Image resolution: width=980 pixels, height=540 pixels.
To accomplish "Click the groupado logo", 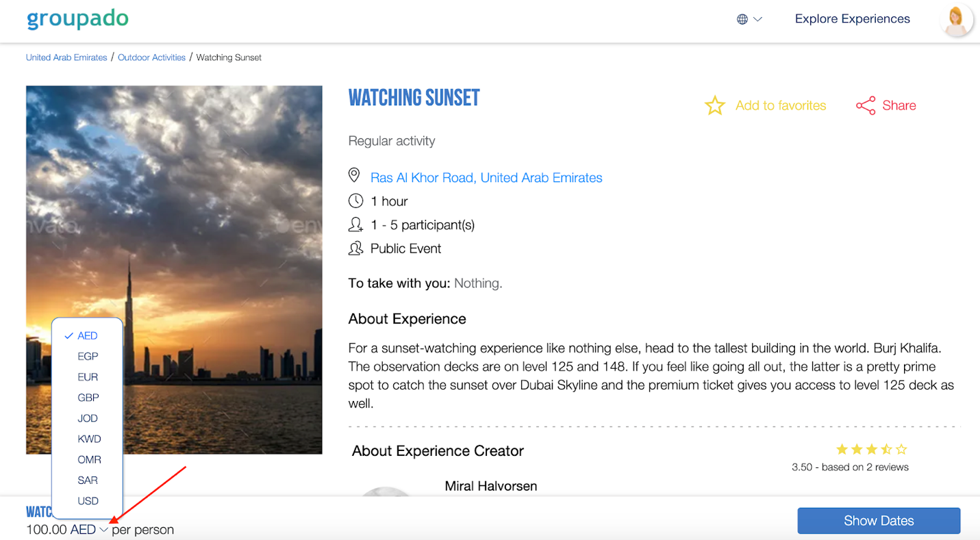I will (x=77, y=19).
